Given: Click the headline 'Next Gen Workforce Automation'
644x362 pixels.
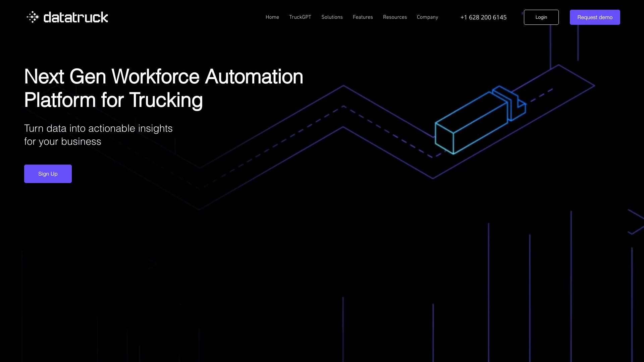Looking at the screenshot, I should [x=163, y=77].
